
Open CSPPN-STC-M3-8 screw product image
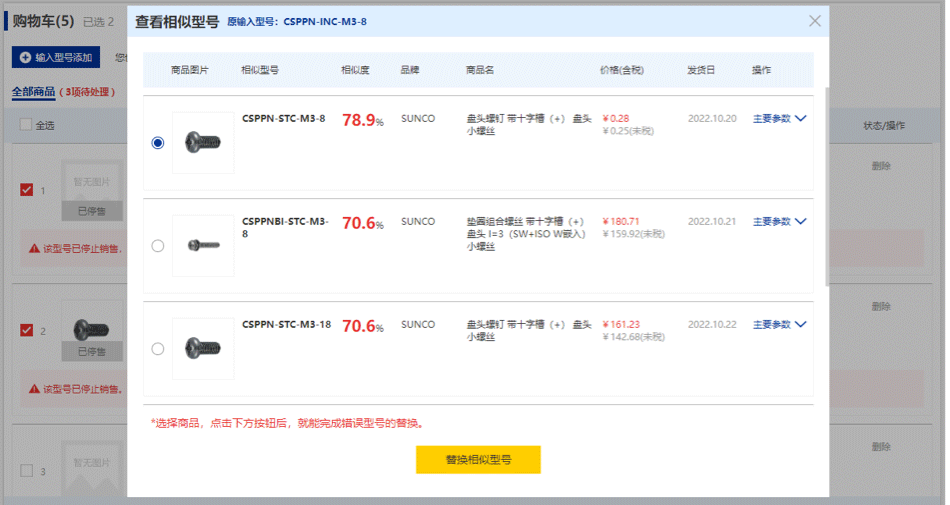click(203, 143)
